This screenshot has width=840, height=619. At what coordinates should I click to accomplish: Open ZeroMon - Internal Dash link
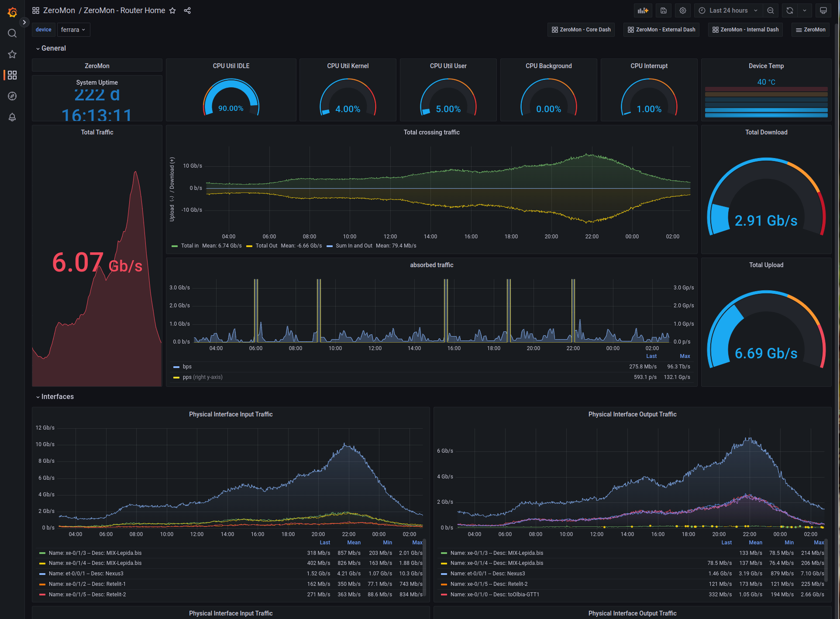click(x=745, y=30)
